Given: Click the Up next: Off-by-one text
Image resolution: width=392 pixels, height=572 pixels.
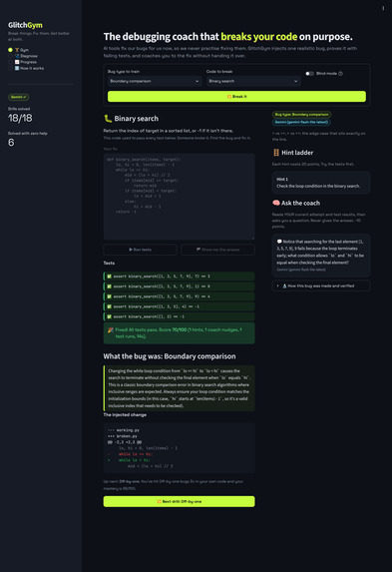Looking at the screenshot, I should click(x=121, y=481).
